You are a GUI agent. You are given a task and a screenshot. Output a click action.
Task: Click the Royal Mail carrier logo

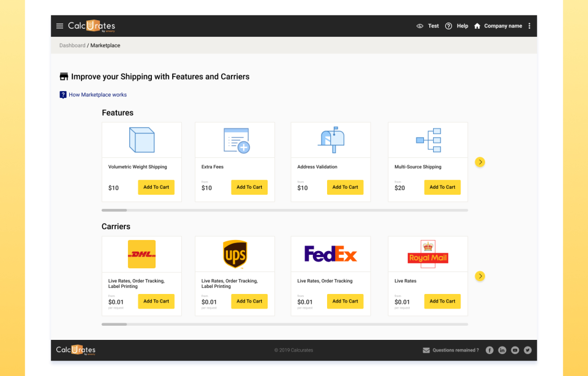pyautogui.click(x=428, y=254)
